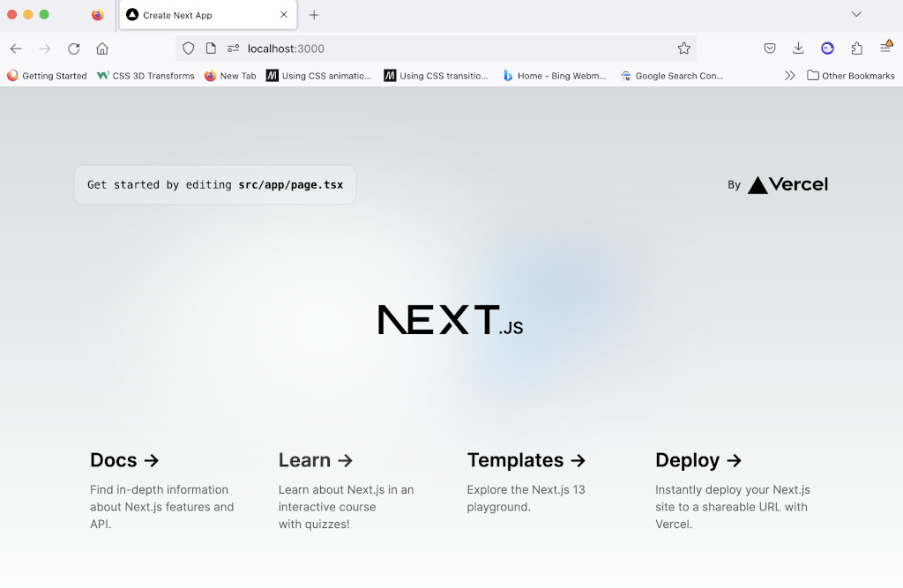Open the Downloads panel
The image size is (903, 588).
(x=798, y=48)
